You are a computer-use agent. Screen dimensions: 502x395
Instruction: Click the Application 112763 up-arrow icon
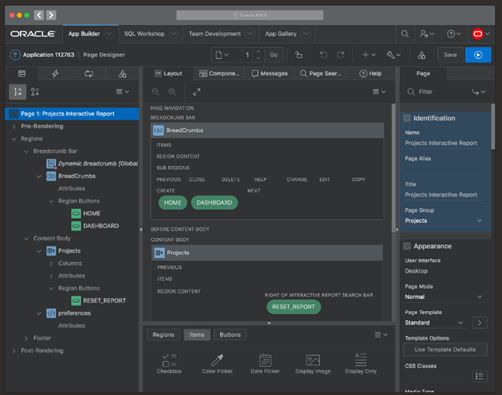point(15,55)
